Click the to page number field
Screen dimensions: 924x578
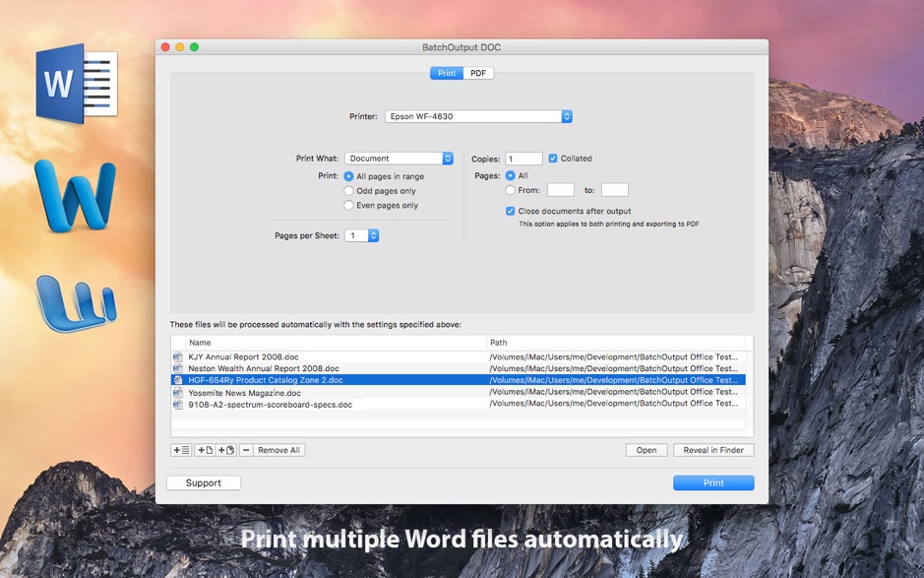coord(615,190)
